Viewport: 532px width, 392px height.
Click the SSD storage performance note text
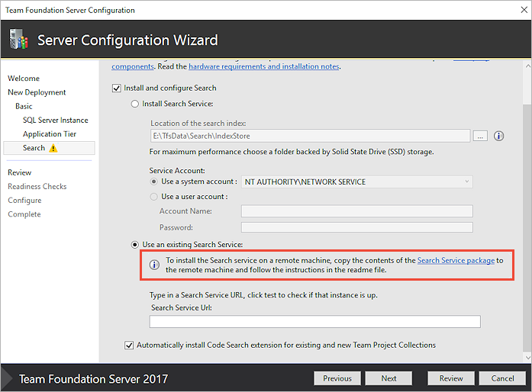292,152
